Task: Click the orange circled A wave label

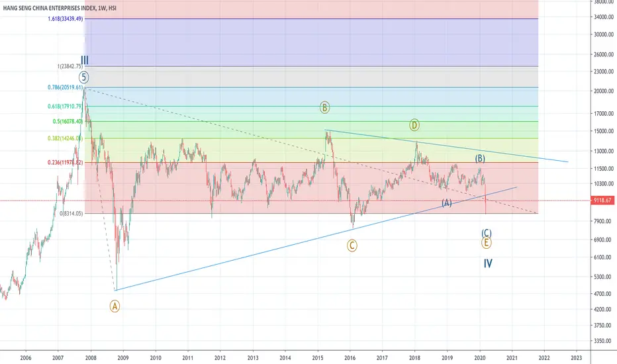Action: pos(115,306)
